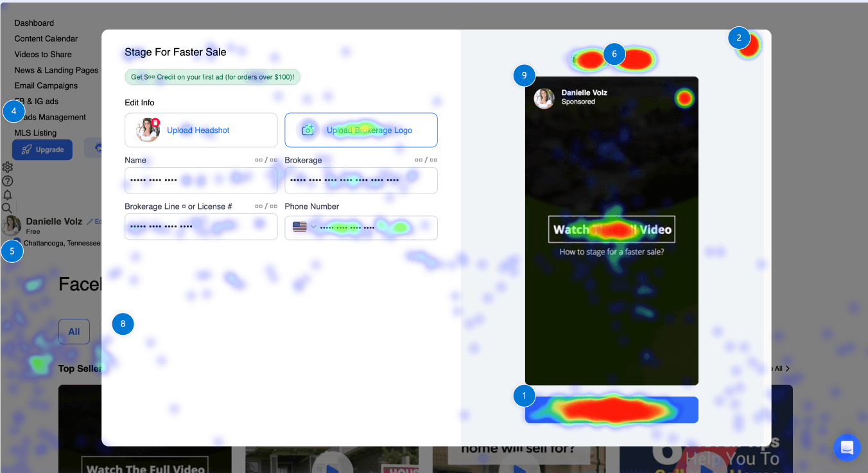
Task: Focus the Brokerage input field
Action: coord(361,181)
